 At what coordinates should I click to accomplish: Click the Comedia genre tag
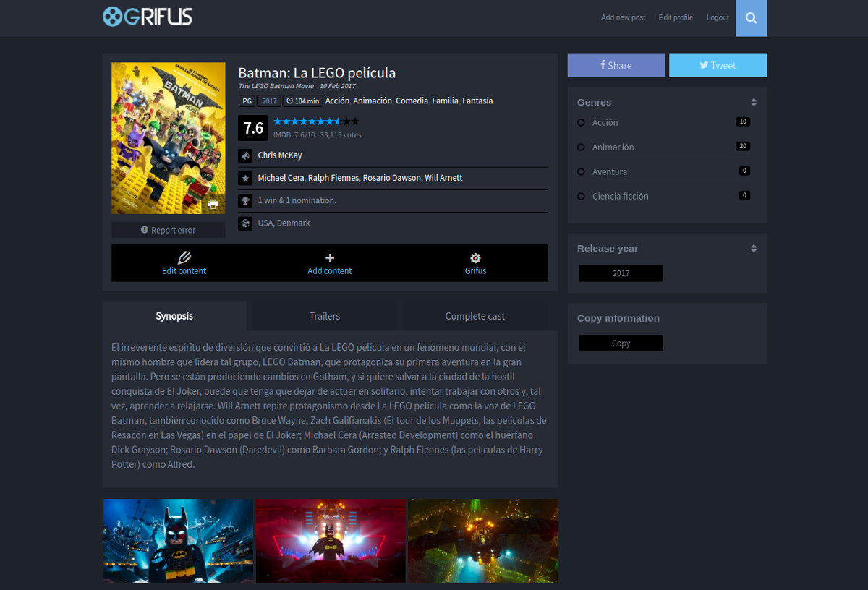[x=412, y=101]
